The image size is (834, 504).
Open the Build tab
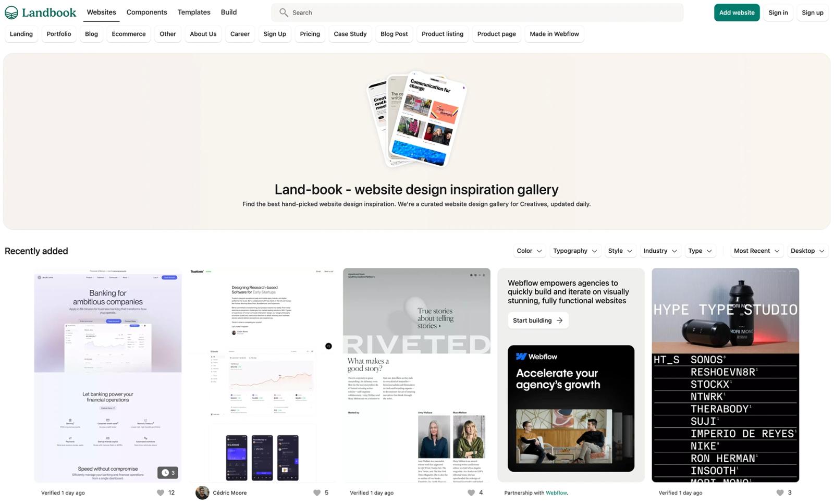coord(228,12)
